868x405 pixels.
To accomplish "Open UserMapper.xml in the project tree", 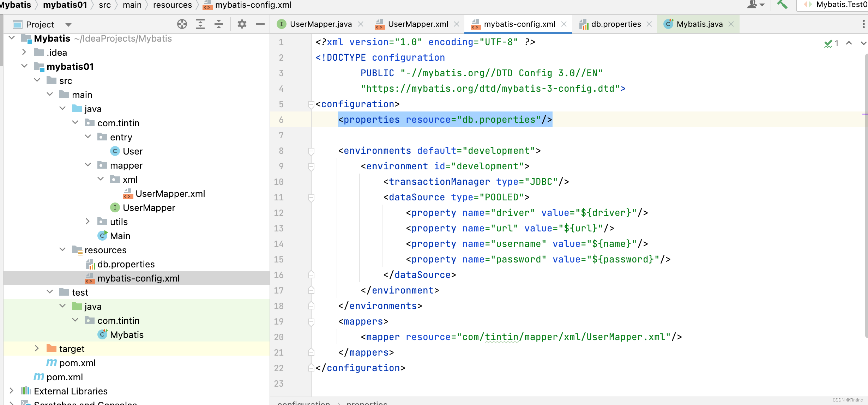I will [170, 194].
